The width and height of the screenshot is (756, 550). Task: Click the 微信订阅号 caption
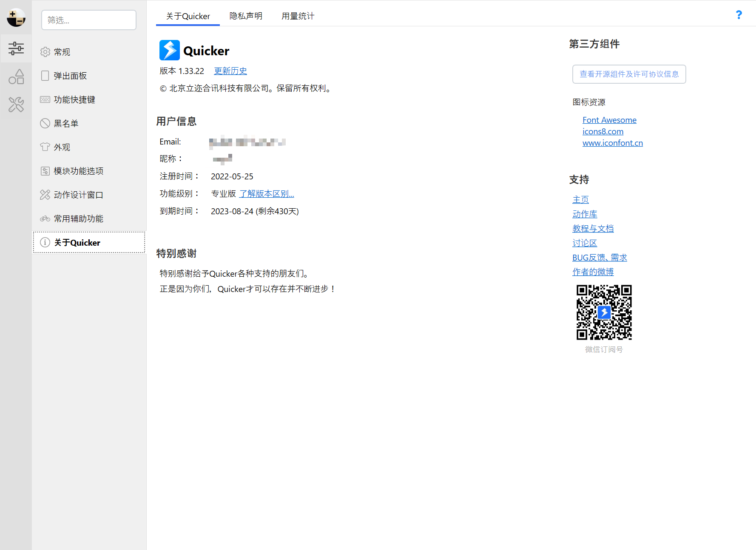point(604,349)
